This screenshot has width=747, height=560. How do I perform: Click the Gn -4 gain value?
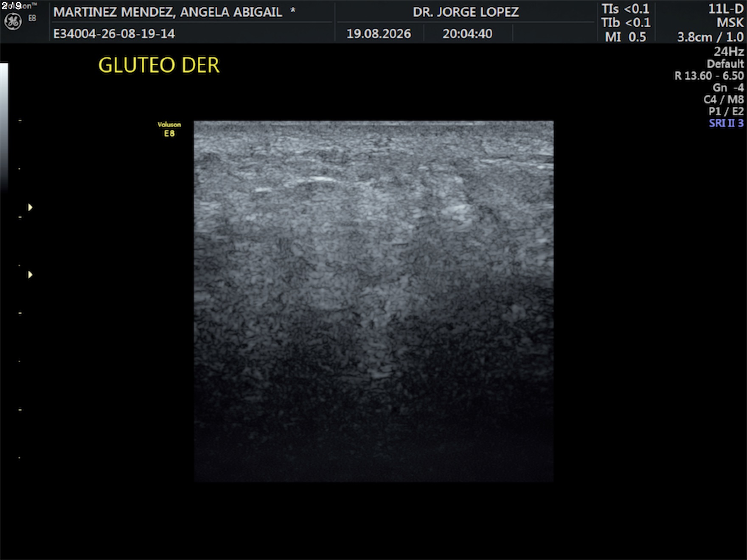[x=728, y=87]
